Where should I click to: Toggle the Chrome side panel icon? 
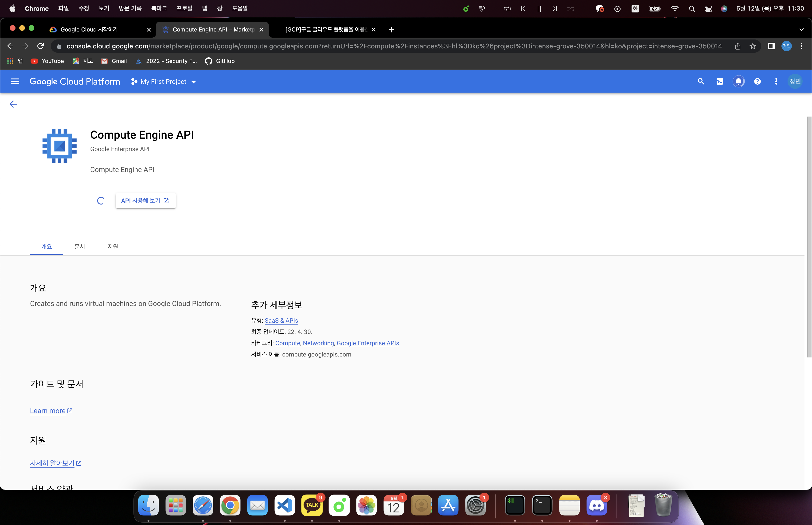[771, 46]
